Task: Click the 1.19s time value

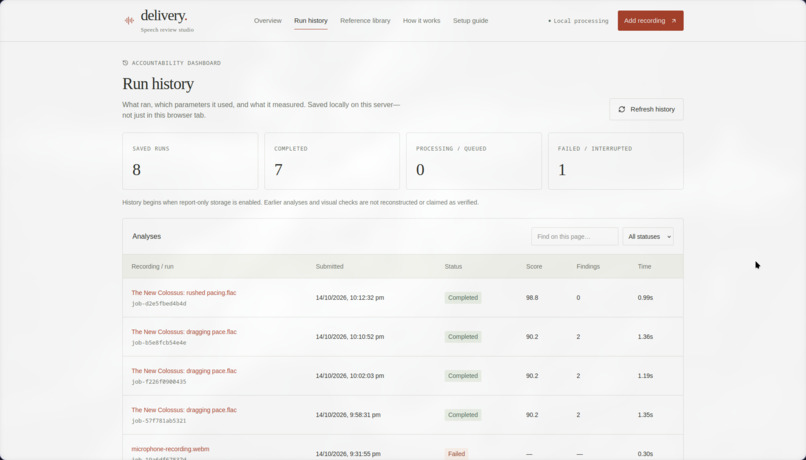Action: pos(645,376)
